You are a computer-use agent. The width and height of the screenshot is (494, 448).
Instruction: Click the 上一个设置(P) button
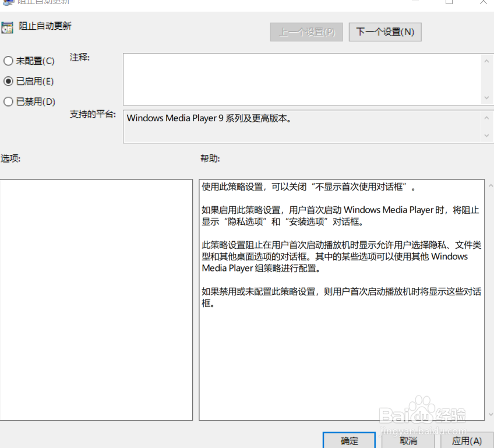click(306, 31)
